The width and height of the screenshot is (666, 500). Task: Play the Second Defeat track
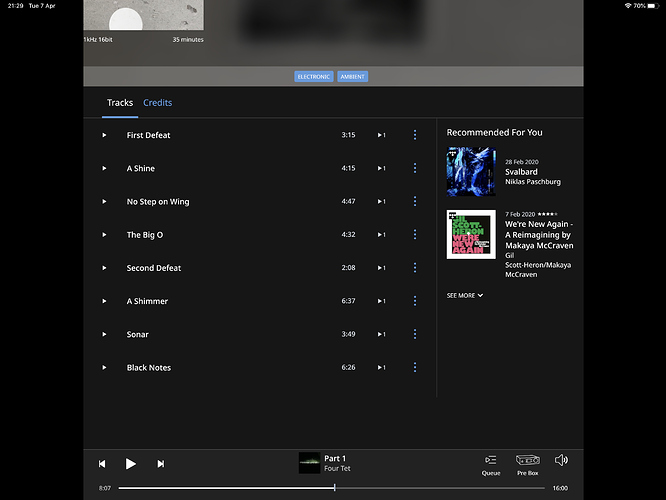tap(104, 268)
